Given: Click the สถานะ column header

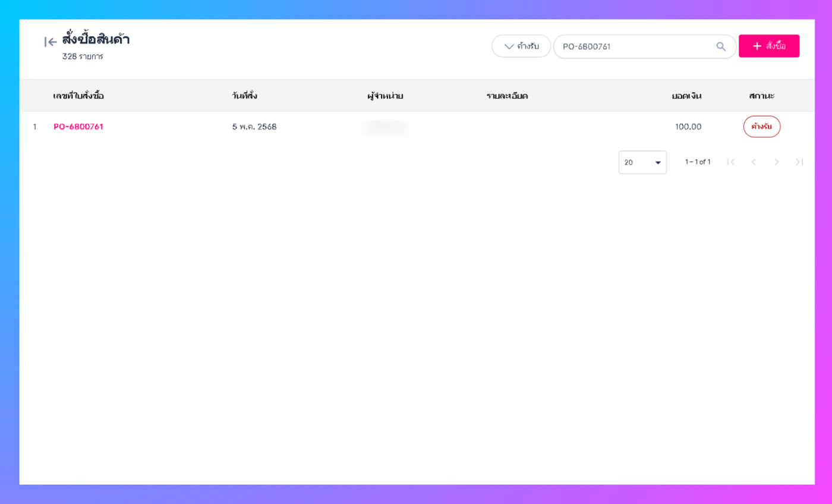Looking at the screenshot, I should click(x=762, y=96).
